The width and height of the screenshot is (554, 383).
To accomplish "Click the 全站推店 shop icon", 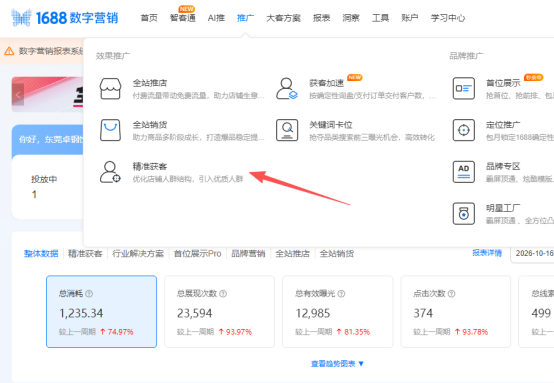I will [x=110, y=89].
